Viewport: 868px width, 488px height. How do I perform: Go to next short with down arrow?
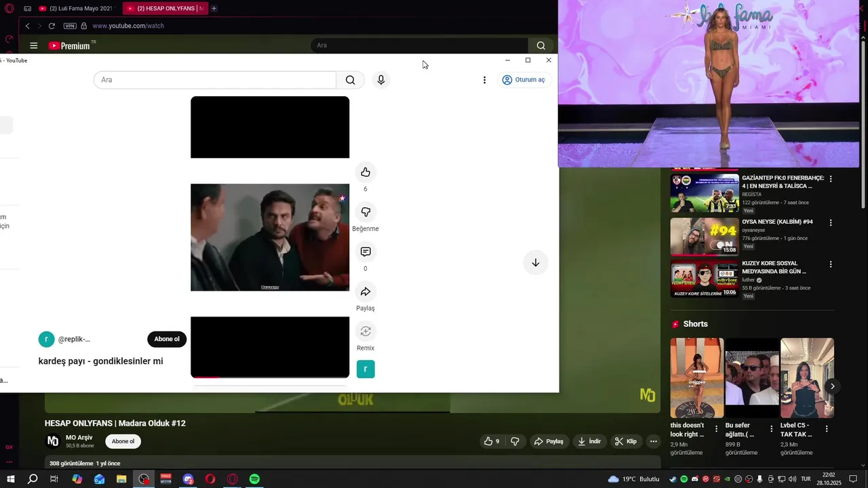pos(535,263)
